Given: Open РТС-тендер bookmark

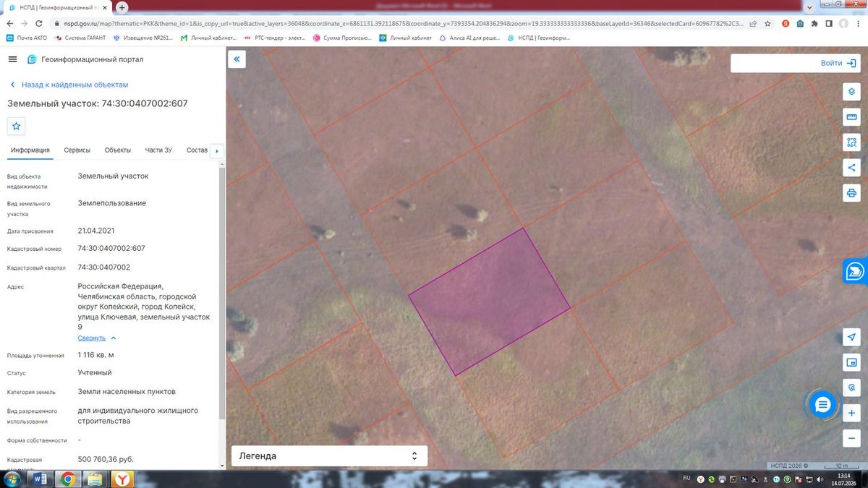Looking at the screenshot, I should coord(275,38).
